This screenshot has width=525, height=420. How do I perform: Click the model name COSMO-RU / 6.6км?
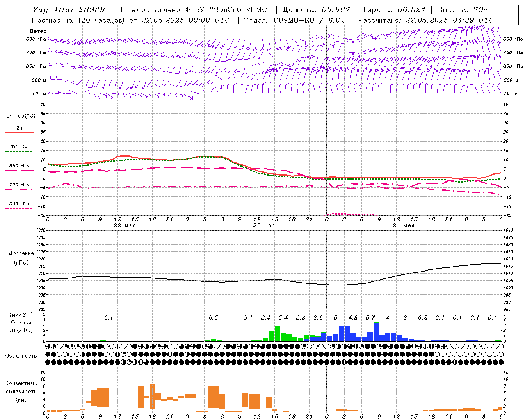311,20
